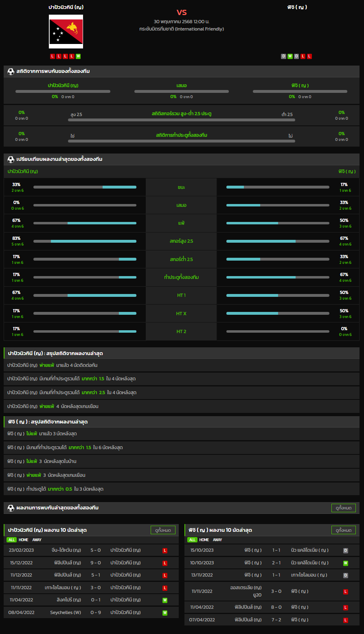Click W badge in Seychelles 0 - 9 row

(165, 613)
